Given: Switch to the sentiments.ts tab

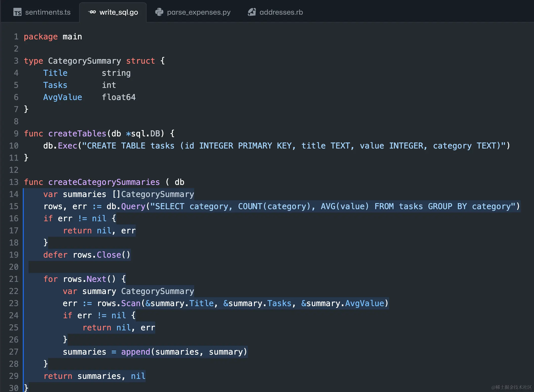Looking at the screenshot, I should [48, 12].
